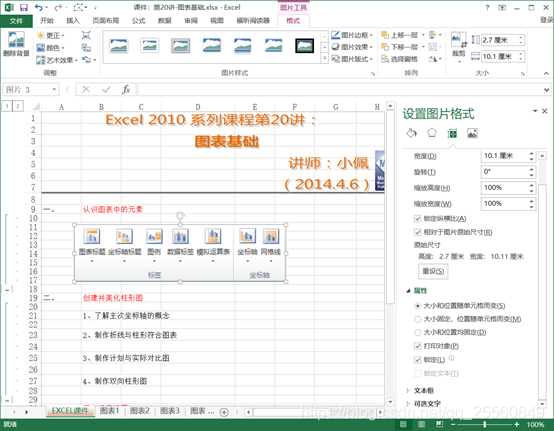Image resolution: width=554 pixels, height=431 pixels.
Task: Open the File (文件) tab
Action: pyautogui.click(x=16, y=21)
